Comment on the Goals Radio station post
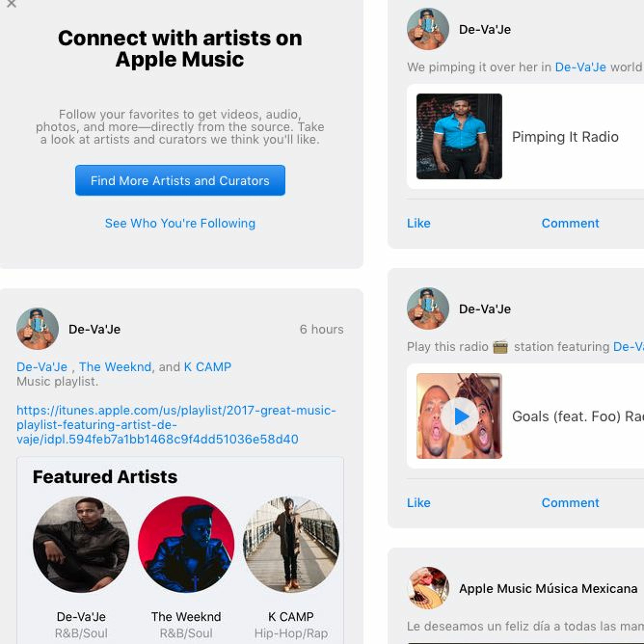The width and height of the screenshot is (644, 644). (x=570, y=503)
